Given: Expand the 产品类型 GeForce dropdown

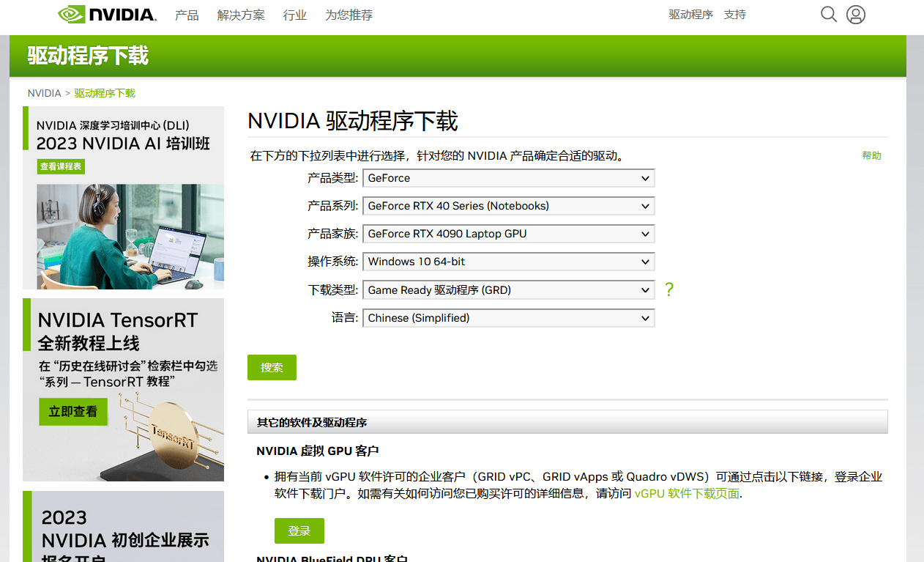Looking at the screenshot, I should (508, 178).
